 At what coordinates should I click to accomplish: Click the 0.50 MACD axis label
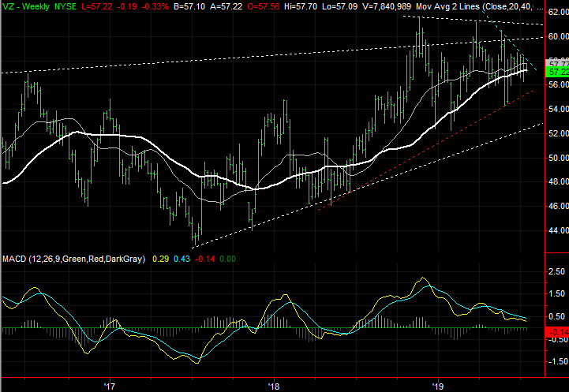pos(557,316)
